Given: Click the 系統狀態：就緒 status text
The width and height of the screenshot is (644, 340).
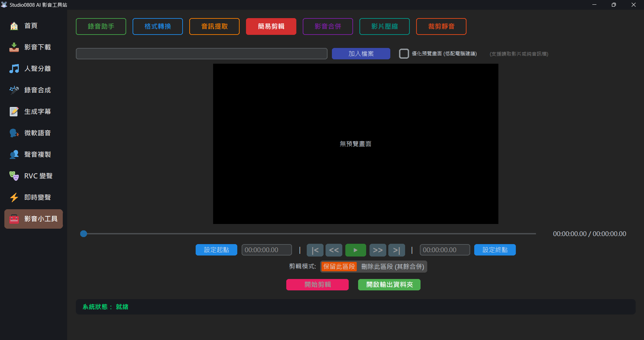Looking at the screenshot, I should point(105,307).
